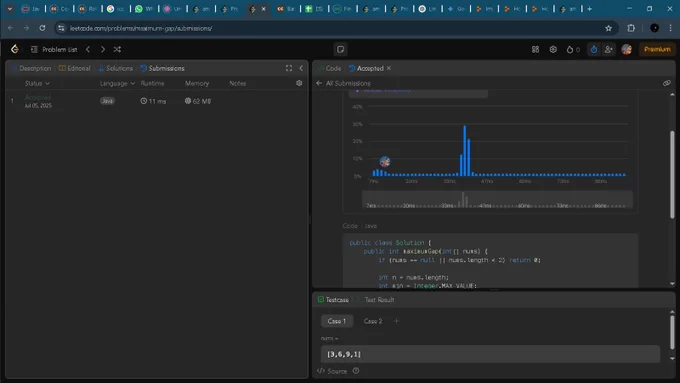Image resolution: width=680 pixels, height=383 pixels.
Task: View site information icon in address bar
Action: [x=61, y=28]
